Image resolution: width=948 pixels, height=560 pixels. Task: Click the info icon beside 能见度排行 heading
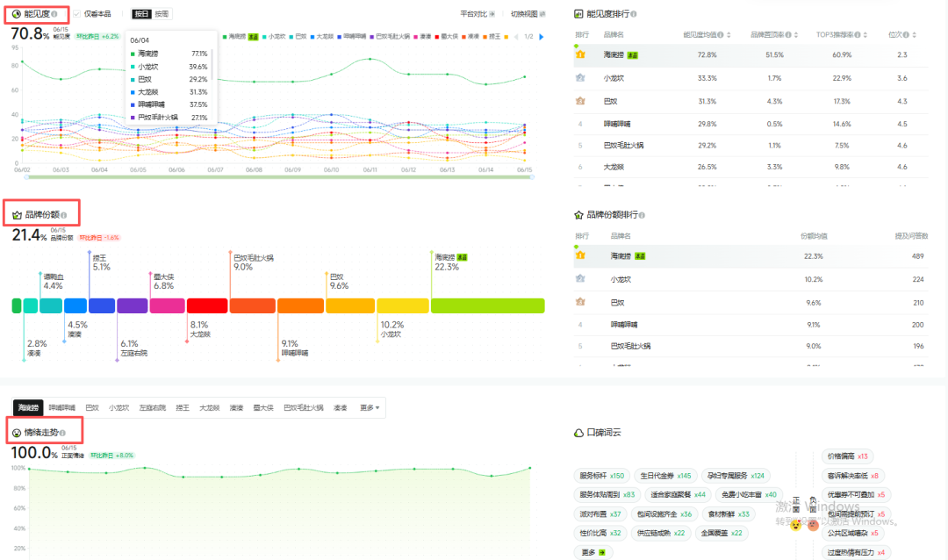[x=634, y=14]
